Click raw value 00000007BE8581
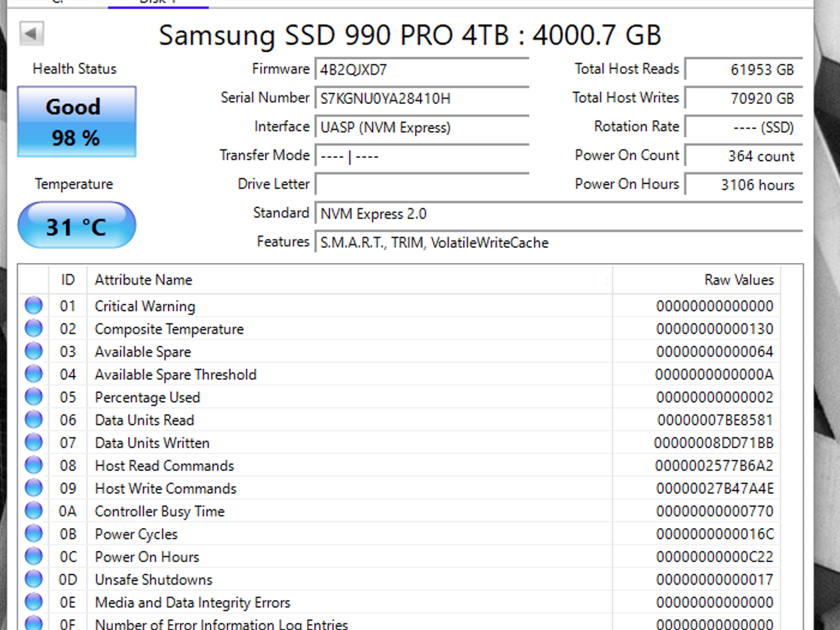 coord(715,420)
